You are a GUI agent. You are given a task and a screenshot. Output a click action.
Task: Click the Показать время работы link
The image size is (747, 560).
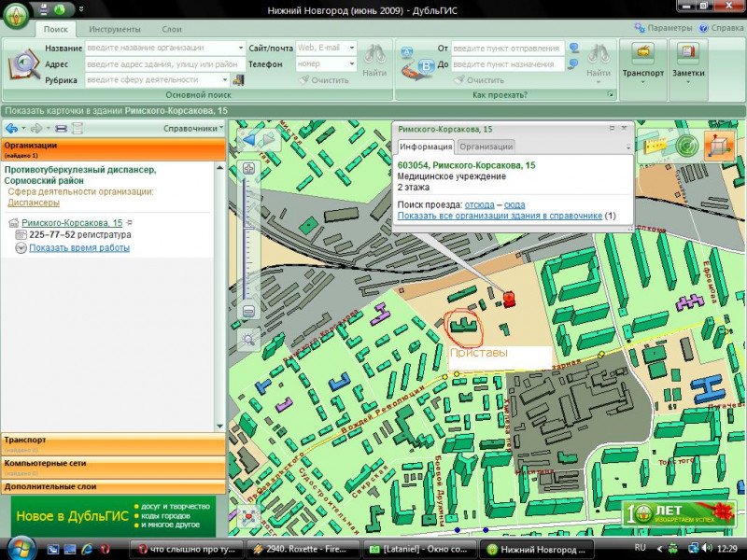point(78,248)
